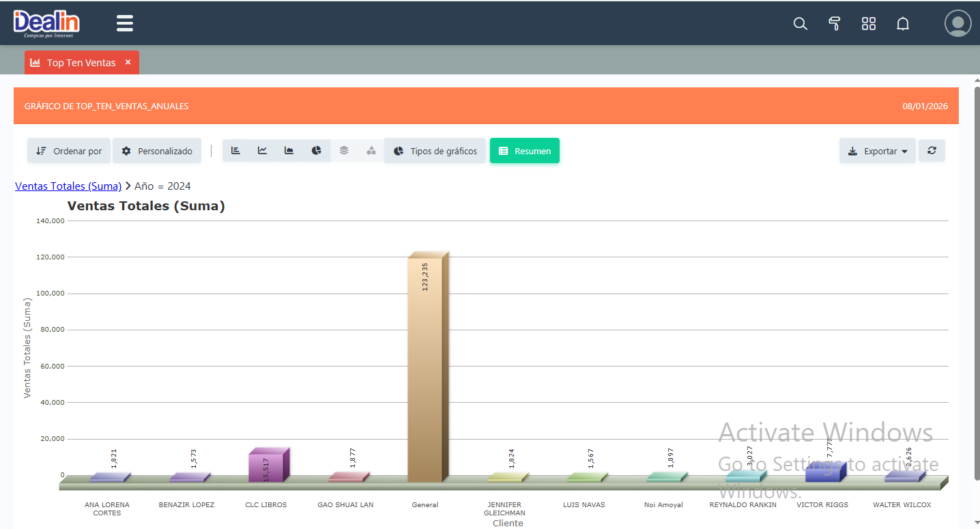Switch to bar chart type icon
The image size is (980, 529).
[236, 151]
